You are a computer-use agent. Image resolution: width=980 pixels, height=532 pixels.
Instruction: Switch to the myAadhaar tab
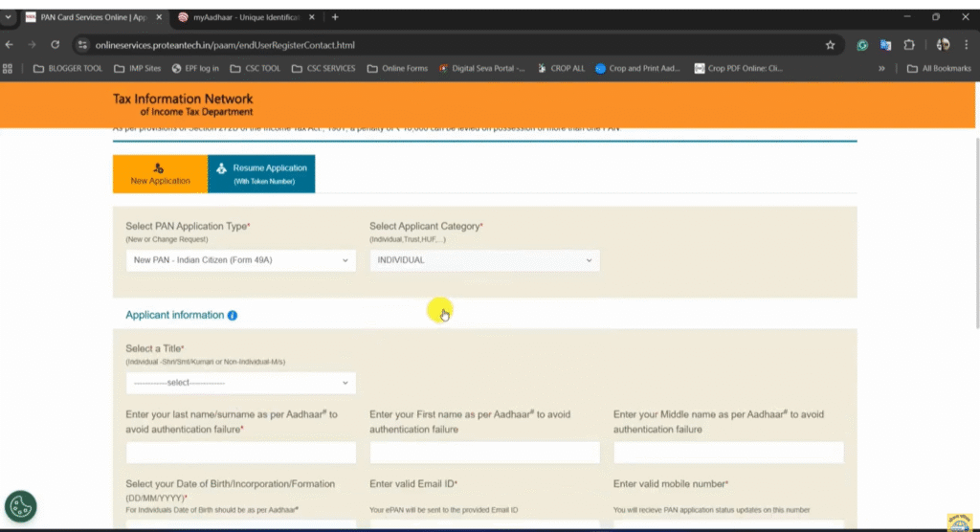[x=247, y=17]
